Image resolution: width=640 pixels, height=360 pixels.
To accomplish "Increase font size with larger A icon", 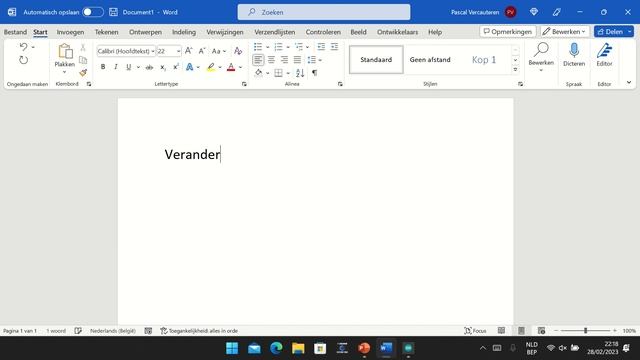I will [188, 51].
